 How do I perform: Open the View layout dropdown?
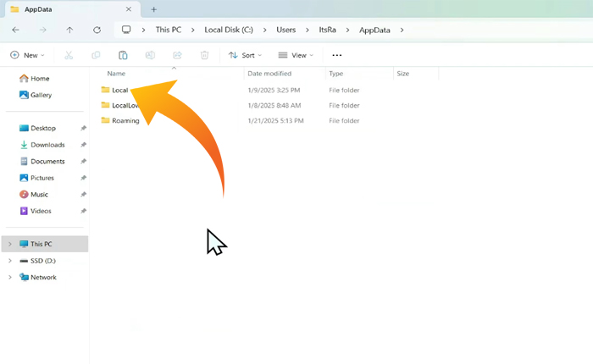(296, 55)
